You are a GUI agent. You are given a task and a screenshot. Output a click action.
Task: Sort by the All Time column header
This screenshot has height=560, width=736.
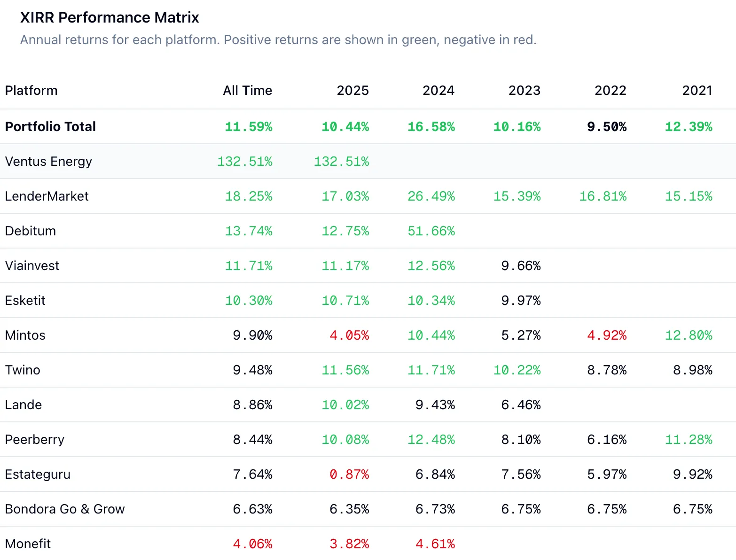247,90
